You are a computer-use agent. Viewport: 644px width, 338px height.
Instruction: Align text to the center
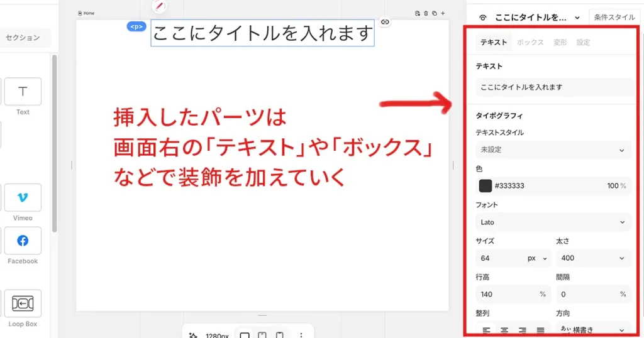click(504, 330)
